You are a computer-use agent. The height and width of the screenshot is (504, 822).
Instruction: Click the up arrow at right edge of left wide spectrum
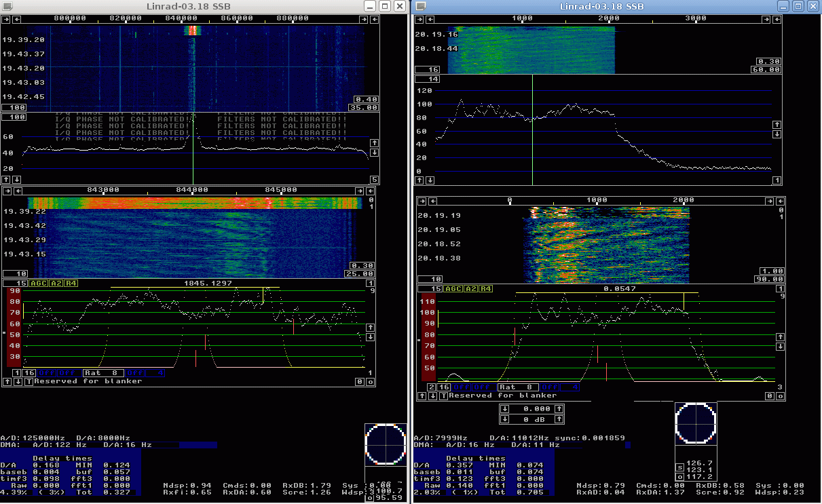coord(373,143)
